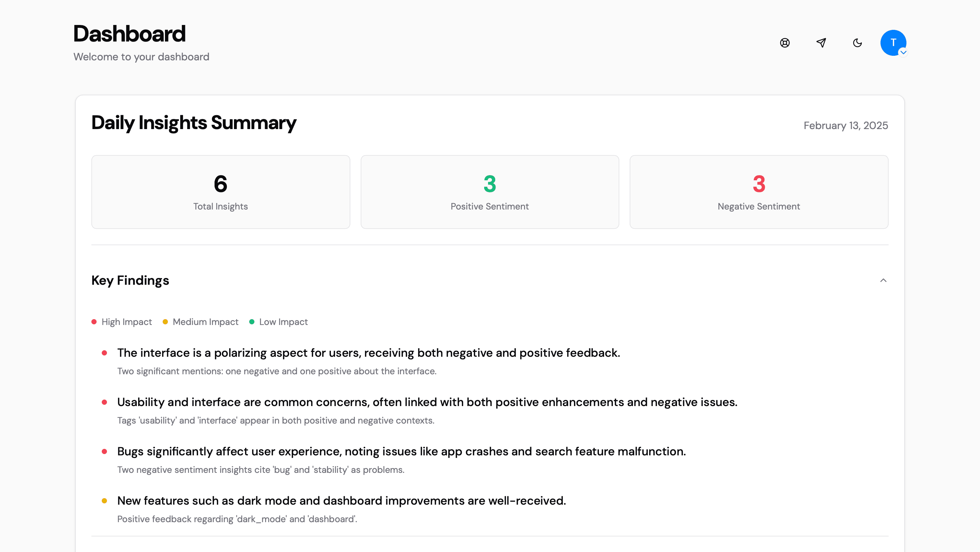The width and height of the screenshot is (980, 552).
Task: Click the Positive Sentiment card
Action: click(490, 192)
